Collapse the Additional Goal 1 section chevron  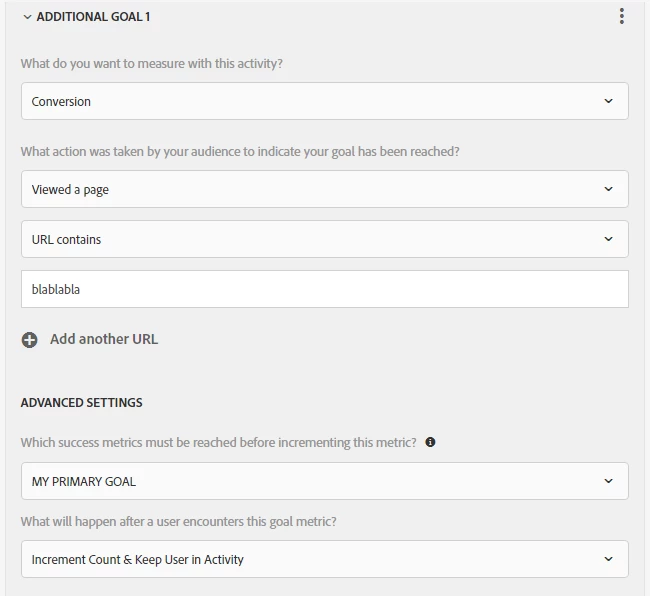27,17
